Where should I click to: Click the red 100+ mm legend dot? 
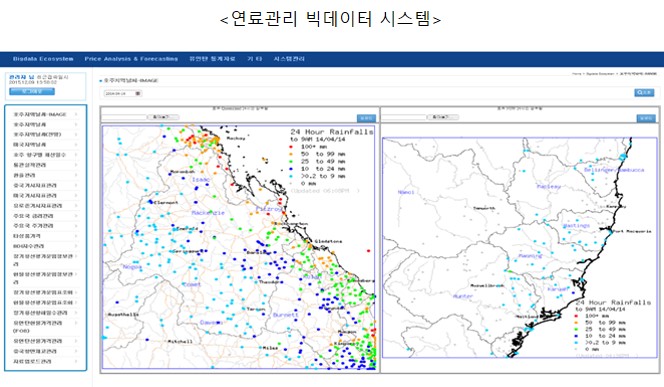coord(291,147)
